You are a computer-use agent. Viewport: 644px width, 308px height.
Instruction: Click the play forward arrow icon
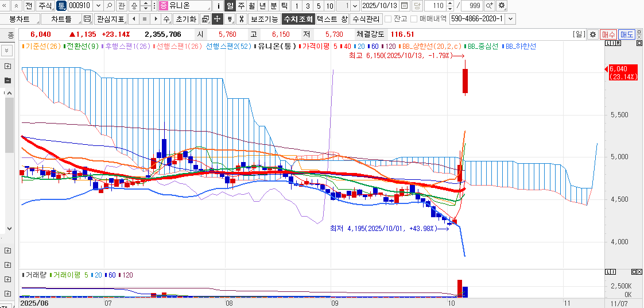[x=157, y=19]
